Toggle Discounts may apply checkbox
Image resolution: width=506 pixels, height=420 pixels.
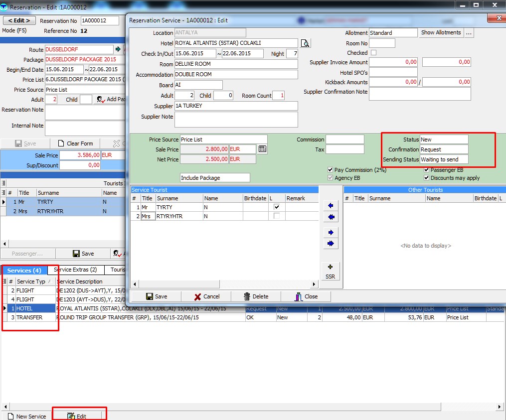[427, 178]
